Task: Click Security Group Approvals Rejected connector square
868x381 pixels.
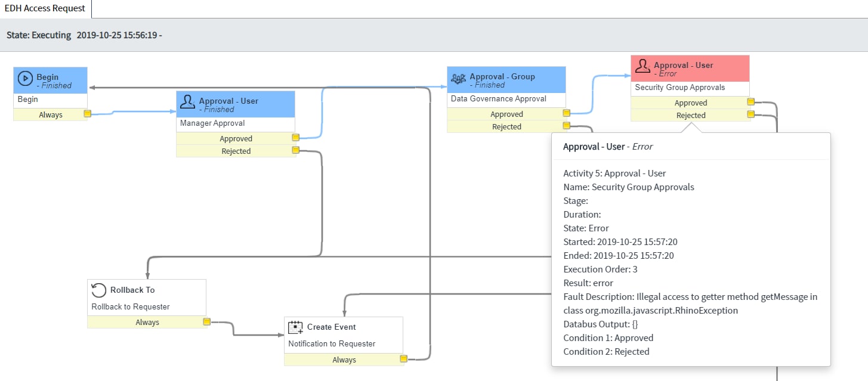Action: point(750,114)
